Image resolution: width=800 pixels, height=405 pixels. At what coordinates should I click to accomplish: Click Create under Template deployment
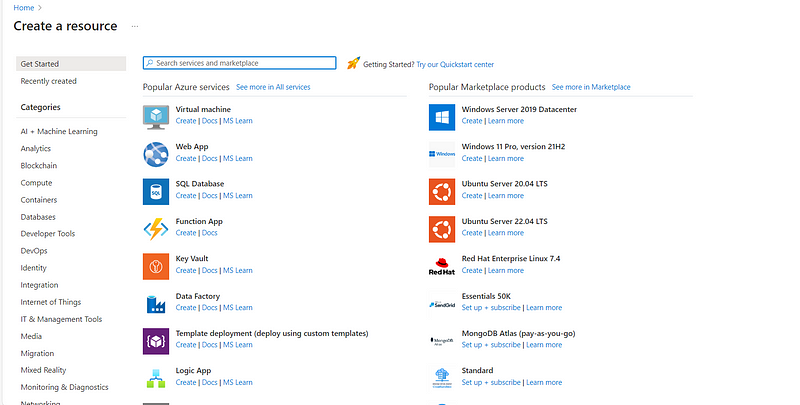point(186,345)
